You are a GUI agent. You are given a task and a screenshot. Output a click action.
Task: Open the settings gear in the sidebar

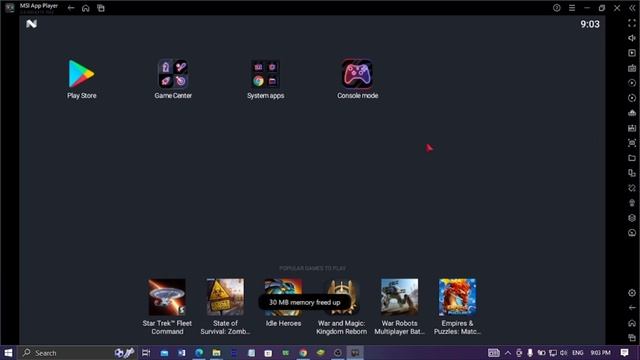point(632,293)
